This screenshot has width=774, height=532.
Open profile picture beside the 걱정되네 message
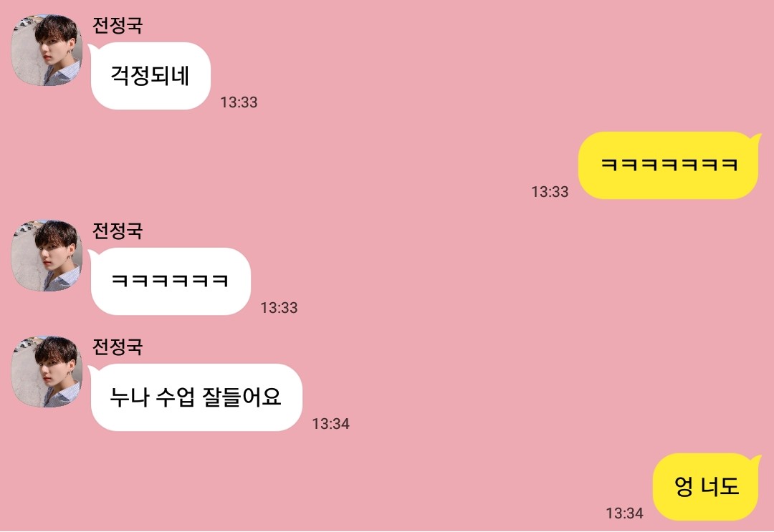point(47,50)
